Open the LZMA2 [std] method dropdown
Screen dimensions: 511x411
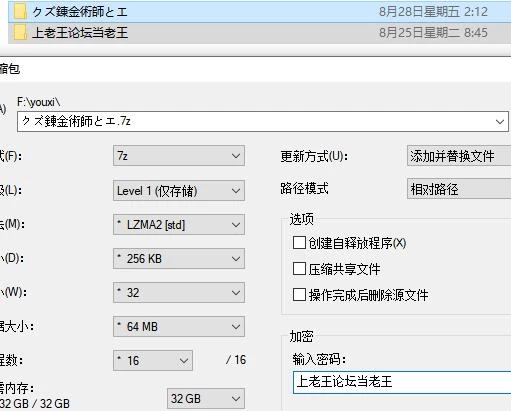(179, 225)
